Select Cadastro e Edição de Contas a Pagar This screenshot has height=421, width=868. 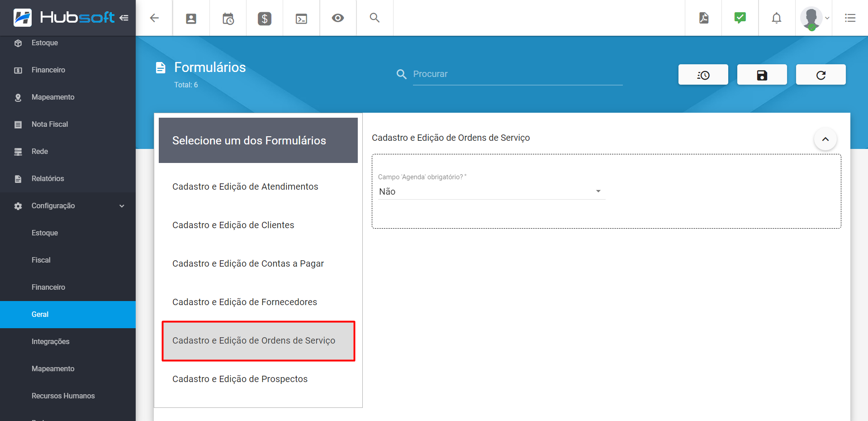(258, 263)
